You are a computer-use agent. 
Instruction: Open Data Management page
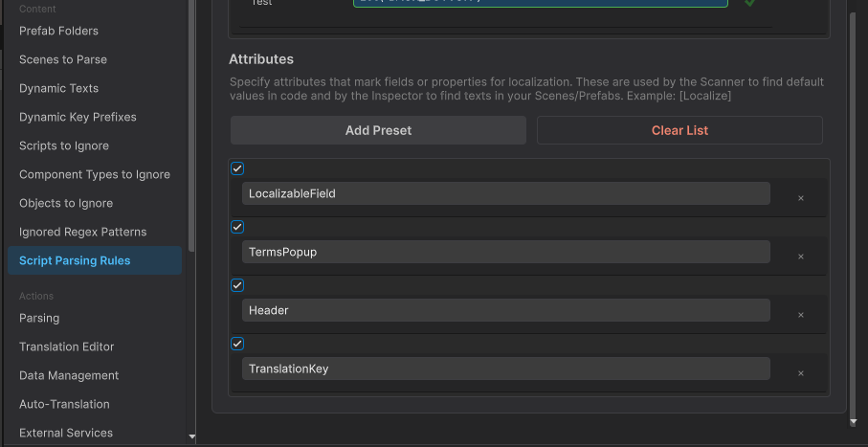(x=69, y=375)
